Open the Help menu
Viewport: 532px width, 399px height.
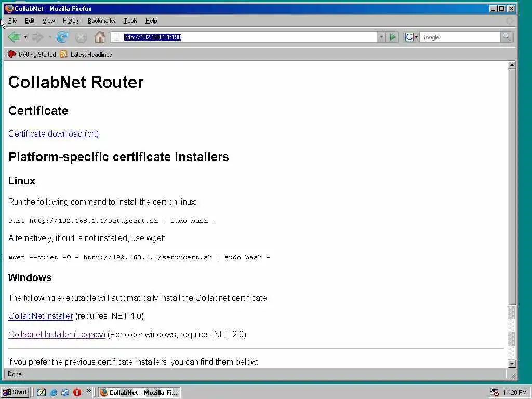(x=151, y=21)
